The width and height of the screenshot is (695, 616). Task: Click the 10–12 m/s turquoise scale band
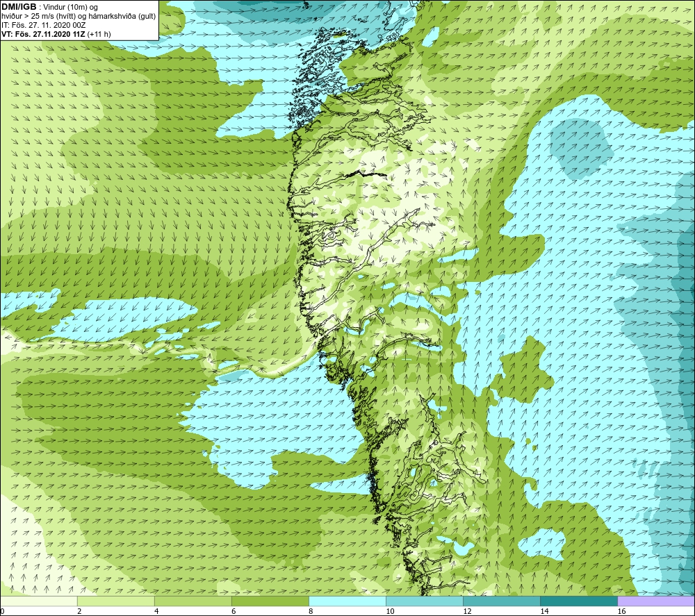[x=425, y=601]
